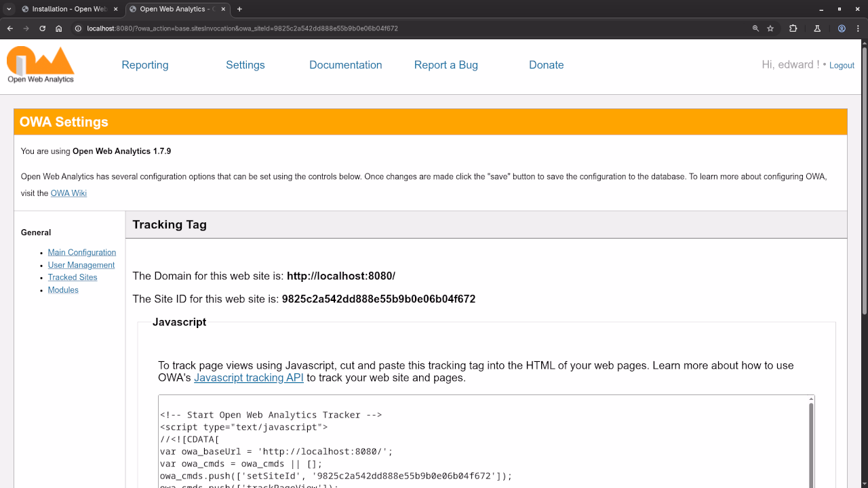The image size is (868, 488).
Task: Open Report a Bug page
Action: pyautogui.click(x=446, y=65)
